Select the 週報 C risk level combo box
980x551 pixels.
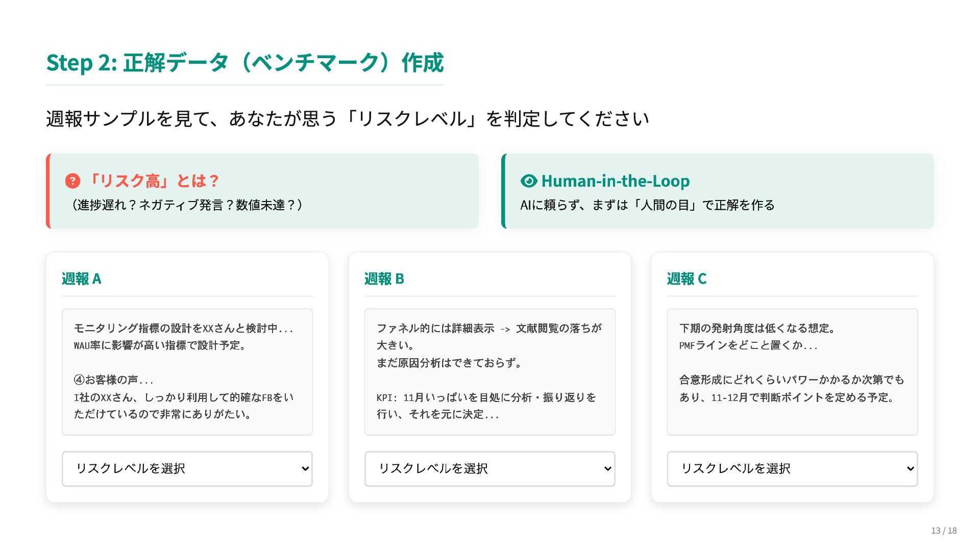click(x=792, y=468)
